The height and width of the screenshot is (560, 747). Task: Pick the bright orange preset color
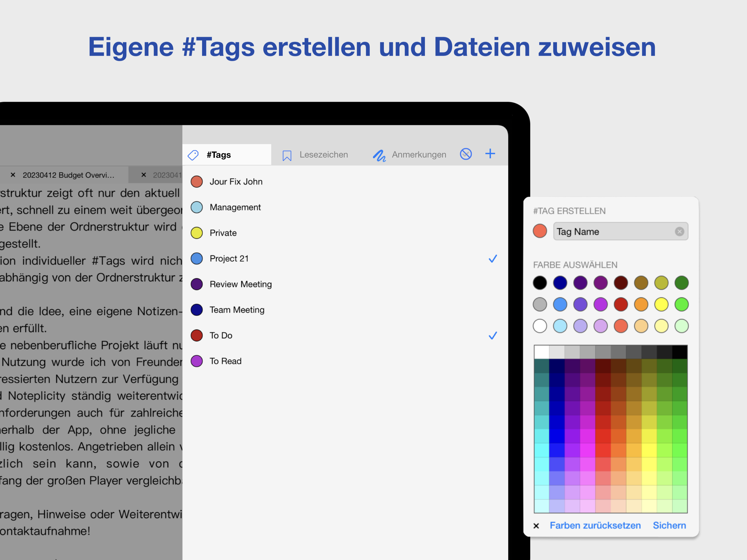click(641, 304)
